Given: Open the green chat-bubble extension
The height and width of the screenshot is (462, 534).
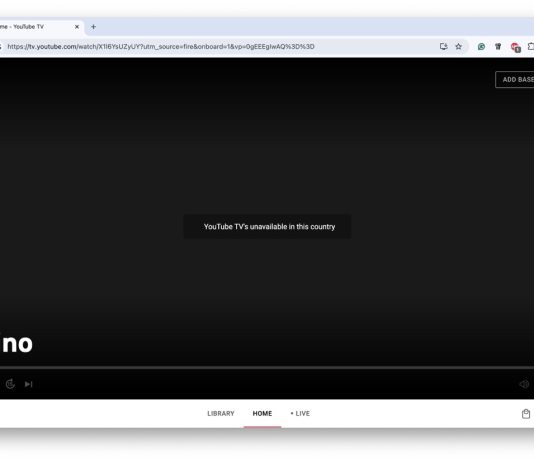Looking at the screenshot, I should coord(482,47).
